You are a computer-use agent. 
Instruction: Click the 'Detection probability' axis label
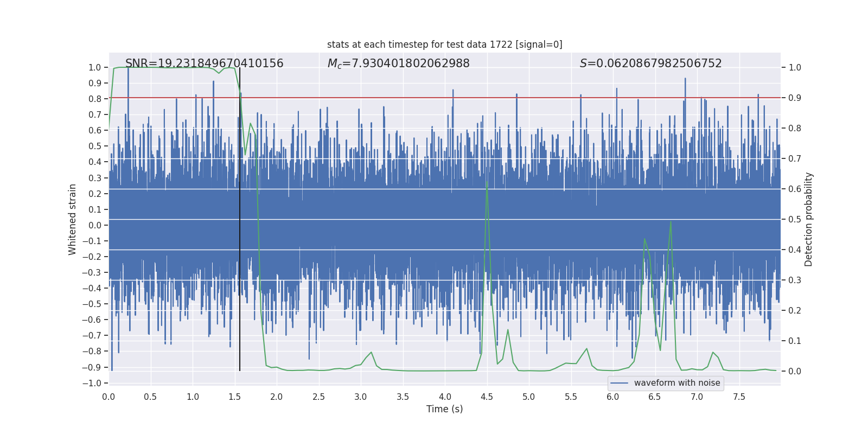point(809,219)
